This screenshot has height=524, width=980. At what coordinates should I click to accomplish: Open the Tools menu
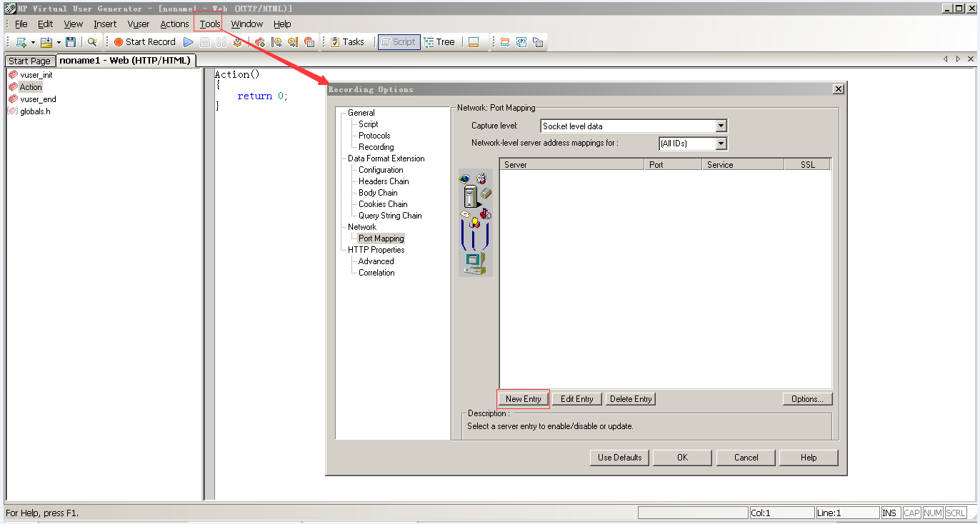210,24
